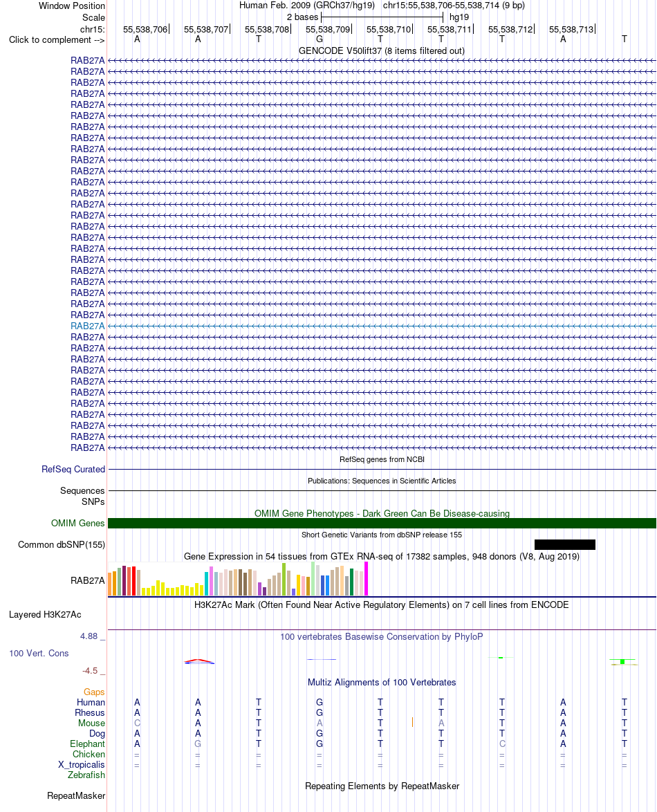The image size is (657, 812).
Task: Click the RepeatMasker track label
Action: tap(76, 796)
